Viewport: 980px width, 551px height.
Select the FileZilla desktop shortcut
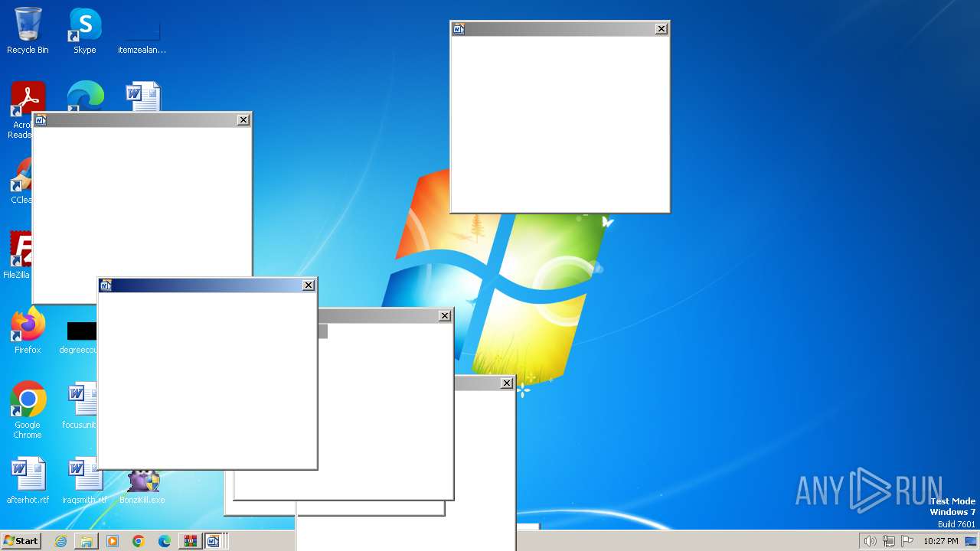[18, 255]
